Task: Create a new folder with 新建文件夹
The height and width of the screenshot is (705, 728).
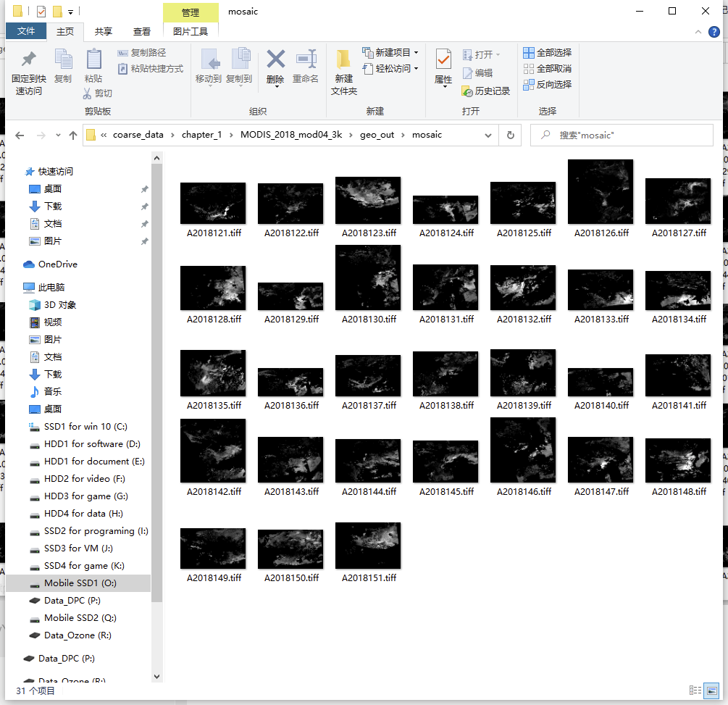Action: tap(343, 70)
